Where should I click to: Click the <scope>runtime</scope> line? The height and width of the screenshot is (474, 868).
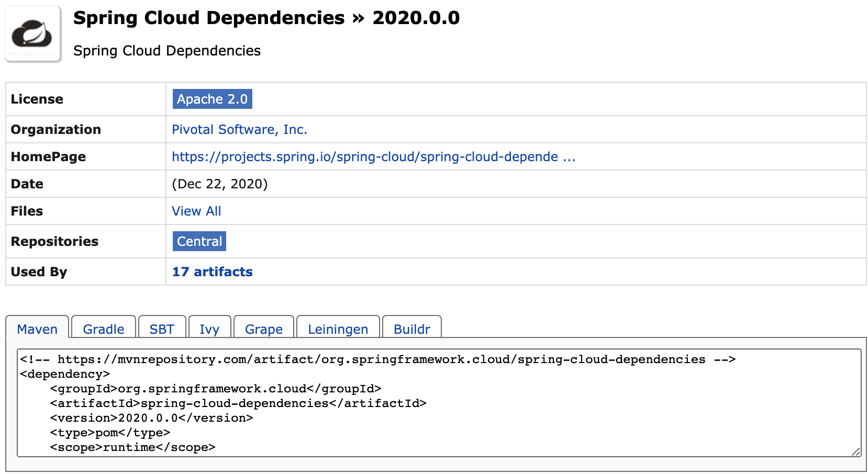(x=133, y=447)
